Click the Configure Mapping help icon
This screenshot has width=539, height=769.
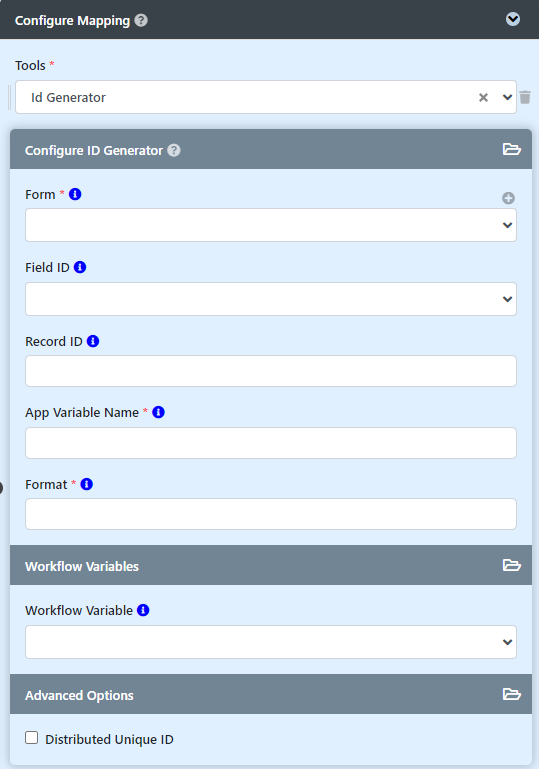(x=141, y=21)
